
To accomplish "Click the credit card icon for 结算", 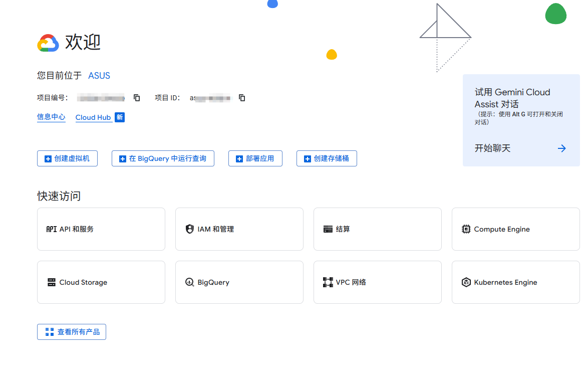I will (x=328, y=229).
